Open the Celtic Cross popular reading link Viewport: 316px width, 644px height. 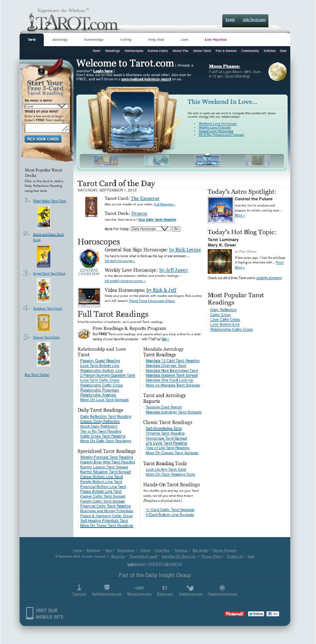pyautogui.click(x=220, y=315)
